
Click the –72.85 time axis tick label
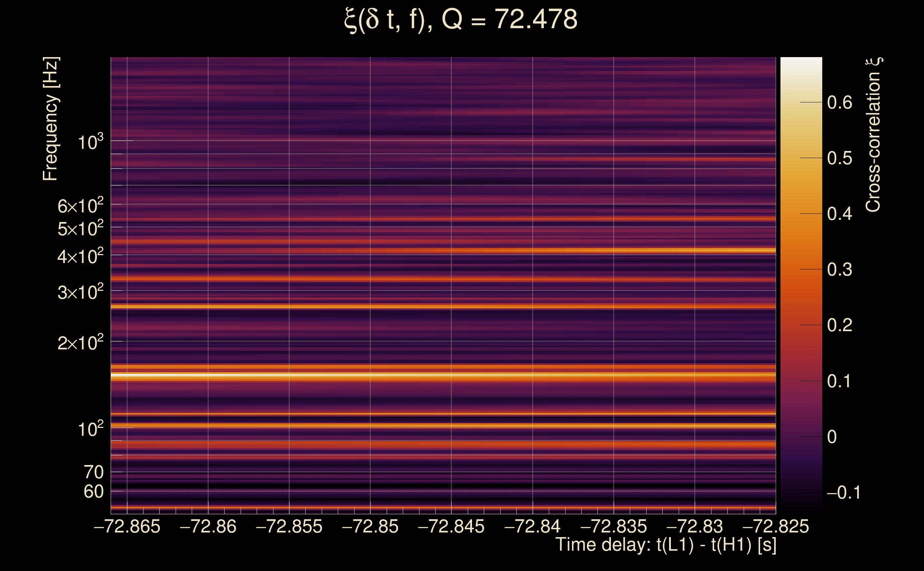tap(370, 526)
